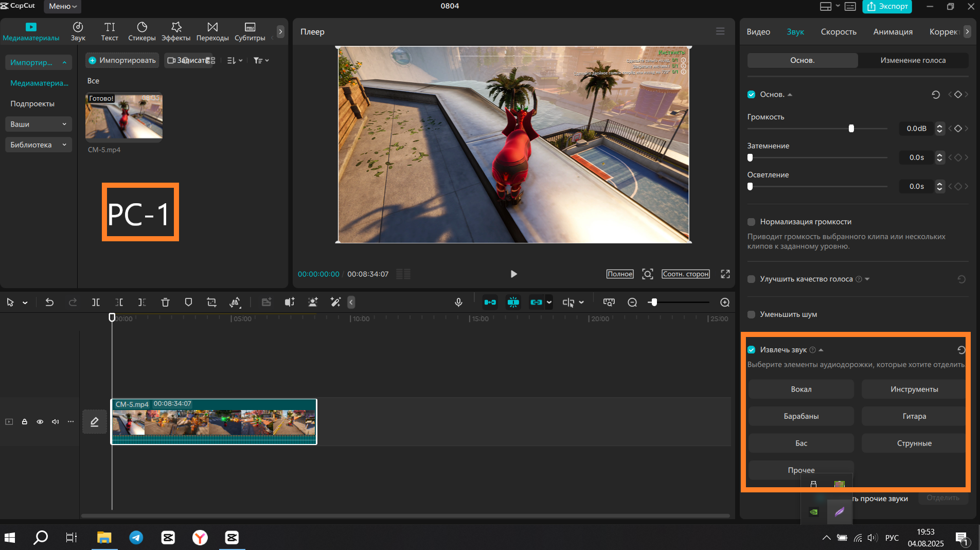
Task: Click the CM-5.mp4 clip on timeline
Action: point(214,422)
